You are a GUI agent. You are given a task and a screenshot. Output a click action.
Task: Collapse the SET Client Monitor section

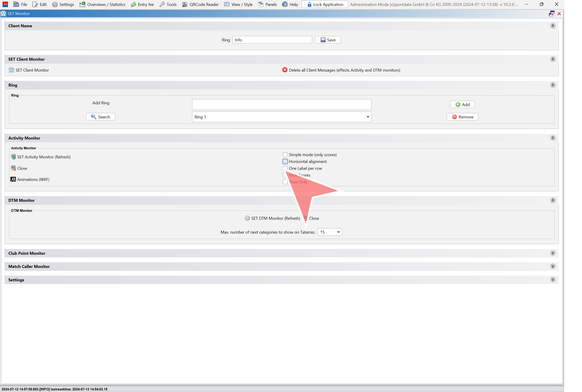coord(553,59)
